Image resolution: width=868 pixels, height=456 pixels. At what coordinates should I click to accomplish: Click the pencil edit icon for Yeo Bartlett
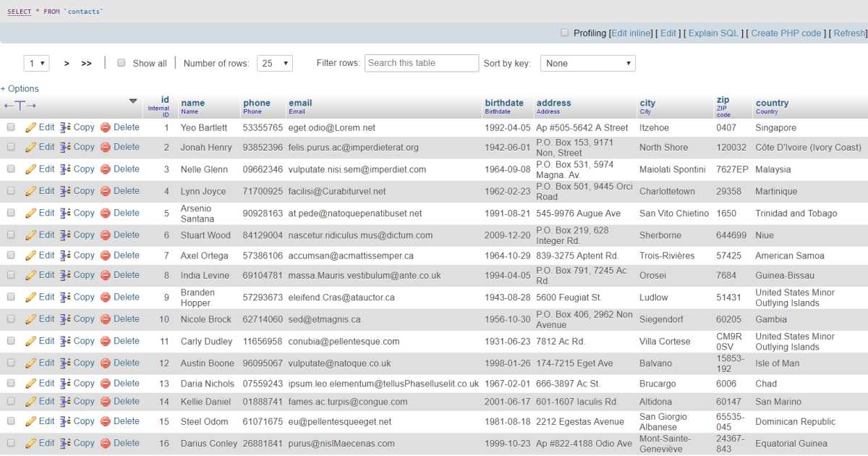coord(30,127)
